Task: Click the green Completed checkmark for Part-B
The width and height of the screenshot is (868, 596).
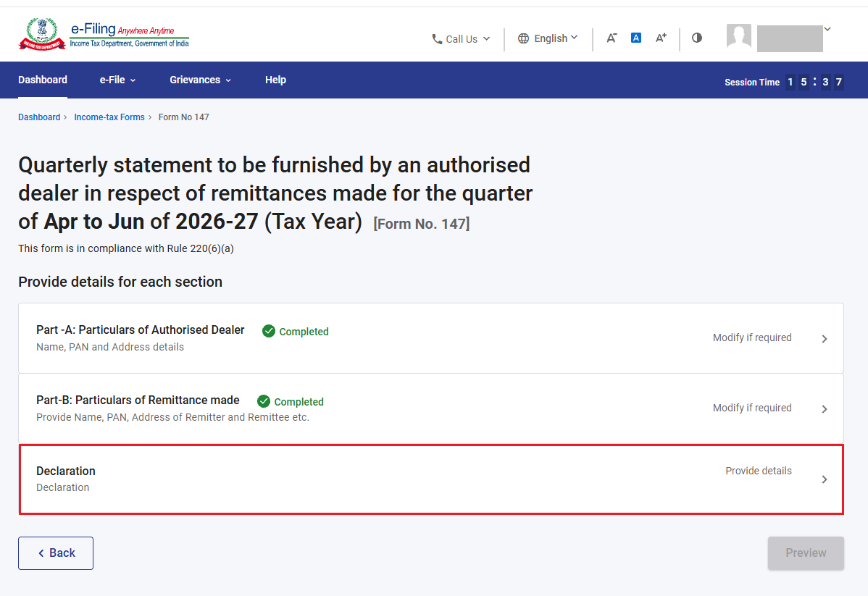Action: (264, 401)
